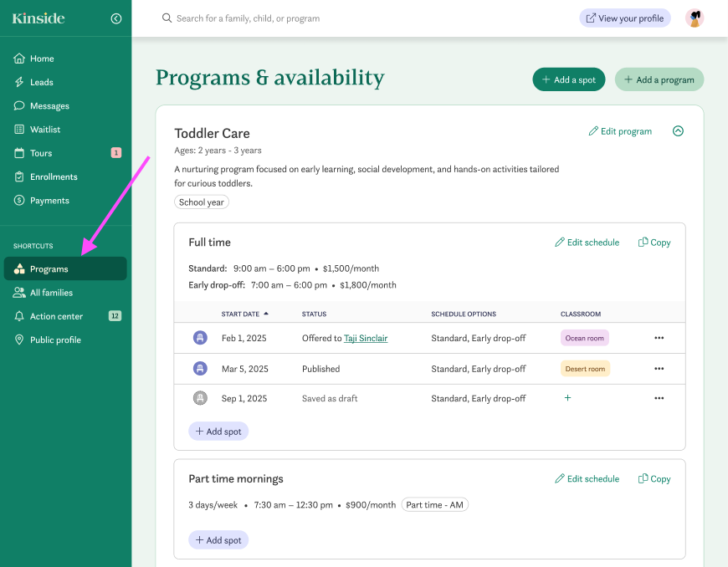The height and width of the screenshot is (567, 728).
Task: Open Taji Sinclair's profile link
Action: (366, 338)
